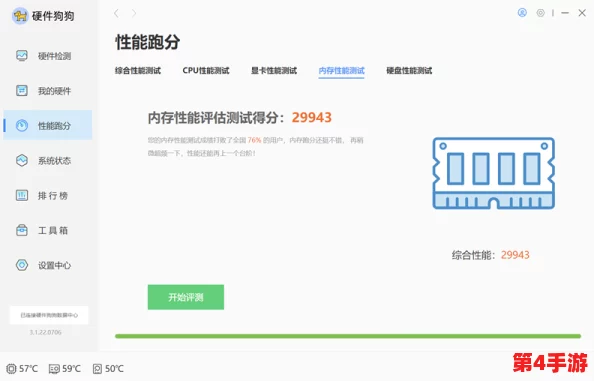This screenshot has height=381, width=594.
Task: Click the 性能跑分 page title
Action: [x=147, y=42]
